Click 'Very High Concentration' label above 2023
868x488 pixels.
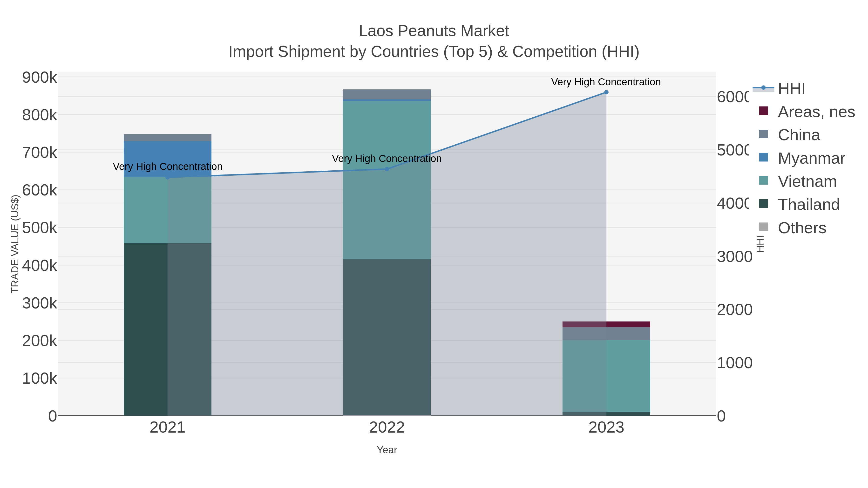point(606,82)
